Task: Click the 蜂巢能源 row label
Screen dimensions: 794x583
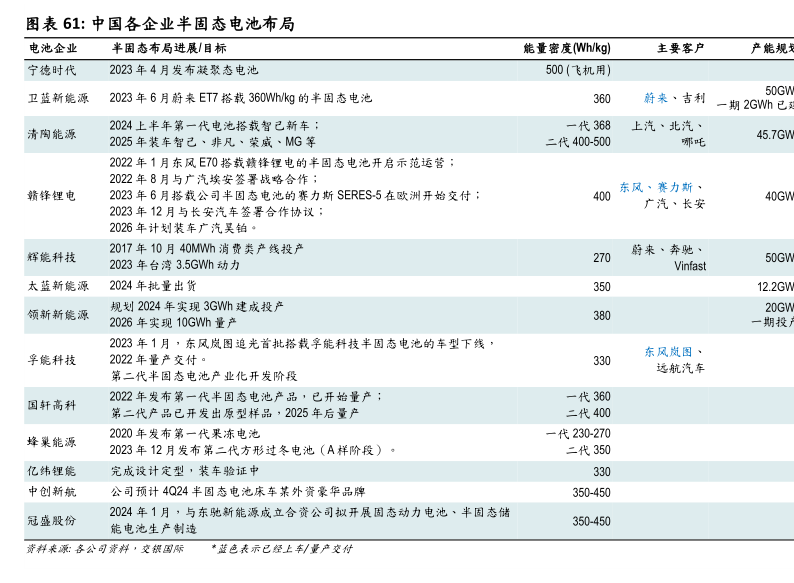Action: click(52, 441)
